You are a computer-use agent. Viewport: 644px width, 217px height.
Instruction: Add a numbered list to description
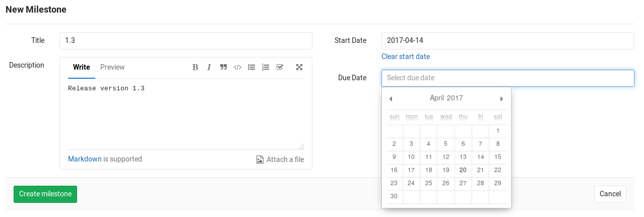(266, 67)
